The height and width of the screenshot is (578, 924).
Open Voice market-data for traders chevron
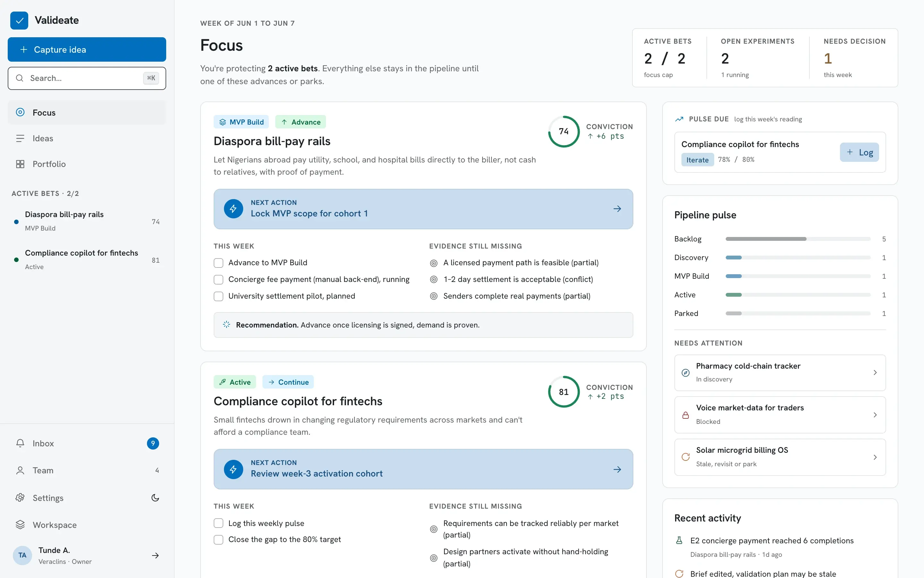[x=875, y=415]
